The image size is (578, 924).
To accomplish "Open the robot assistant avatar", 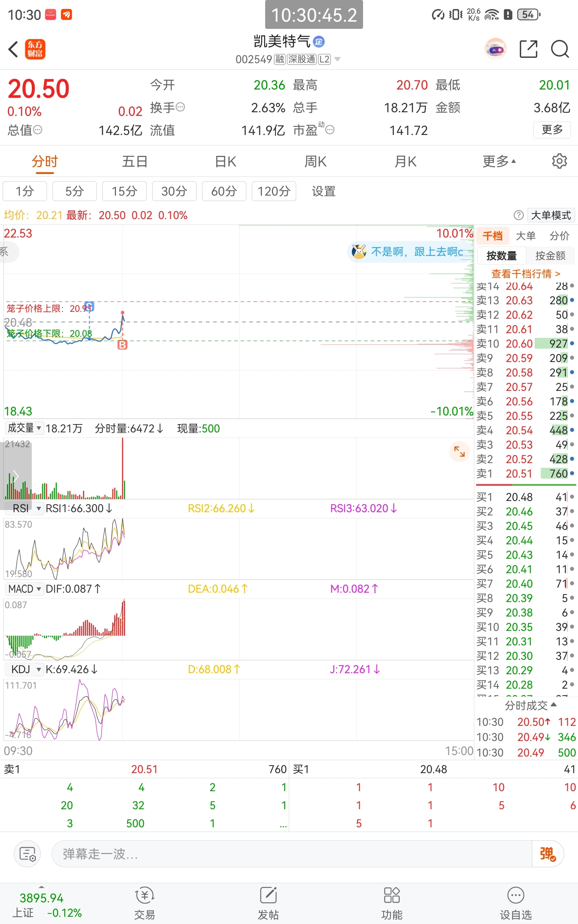I will pos(495,49).
